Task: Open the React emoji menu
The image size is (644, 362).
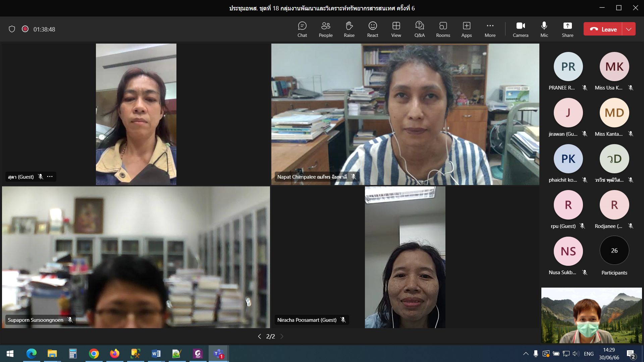Action: (x=372, y=29)
